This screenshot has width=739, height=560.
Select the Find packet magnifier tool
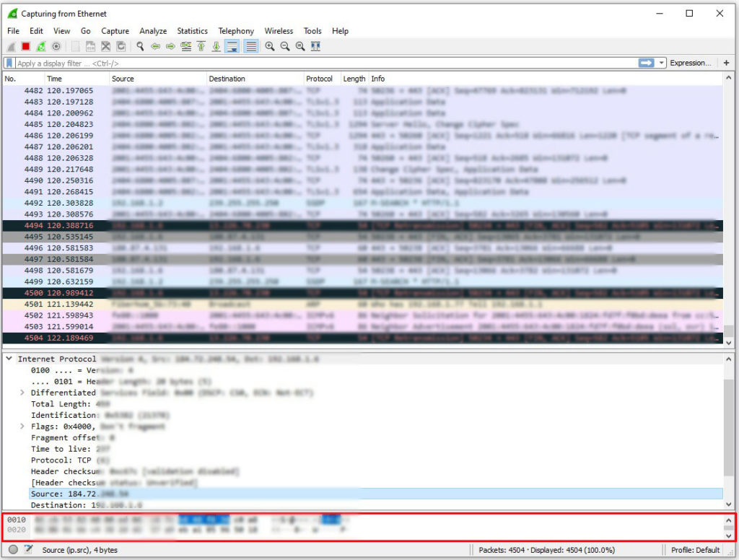pos(139,46)
